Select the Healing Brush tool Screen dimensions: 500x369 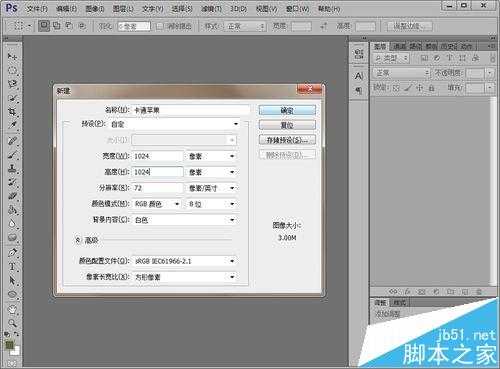(12, 141)
